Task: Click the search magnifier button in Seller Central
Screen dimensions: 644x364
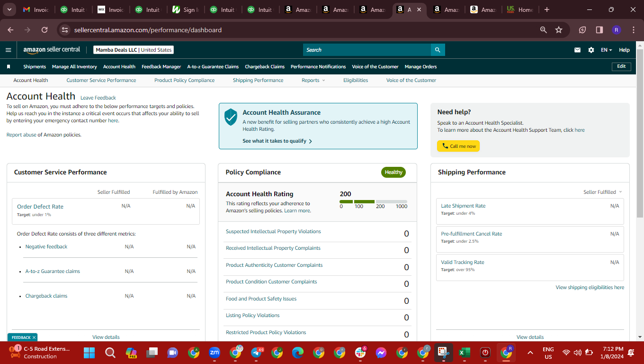Action: (438, 50)
